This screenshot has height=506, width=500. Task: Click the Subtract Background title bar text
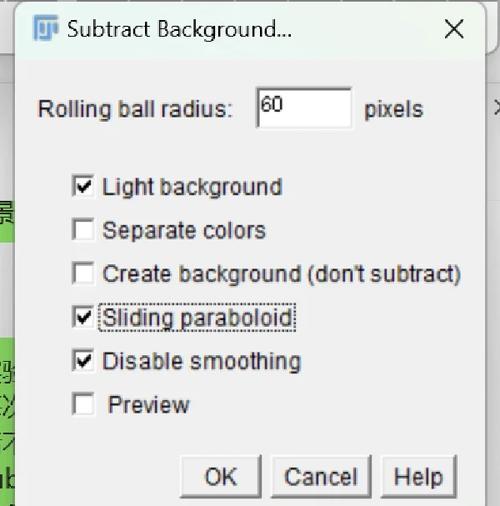[179, 30]
